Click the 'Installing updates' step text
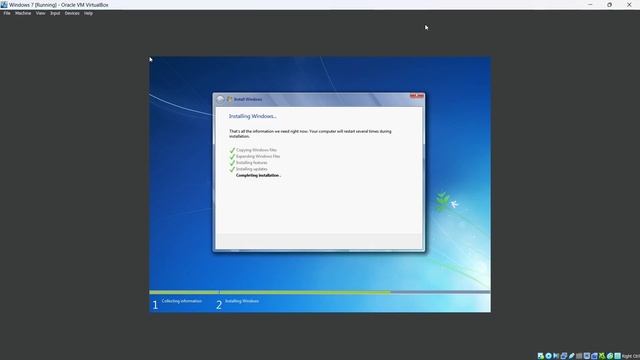The width and height of the screenshot is (640, 360). 252,169
